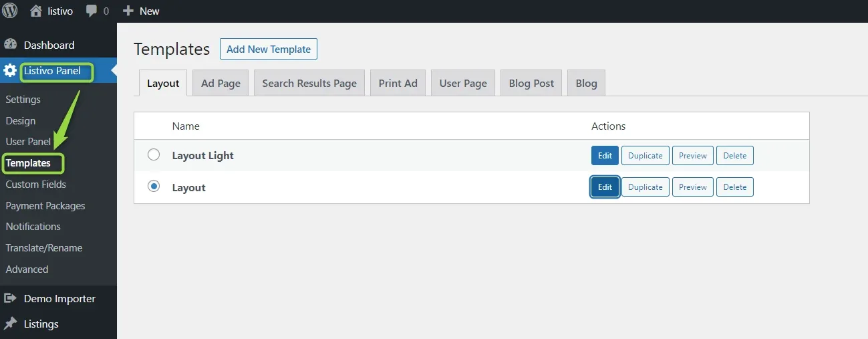
Task: Open the Blog tab
Action: click(586, 83)
